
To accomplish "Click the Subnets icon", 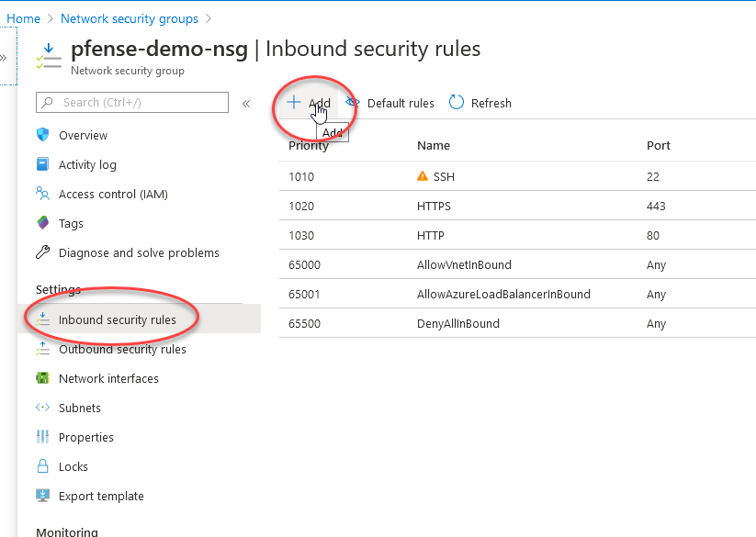I will point(42,408).
